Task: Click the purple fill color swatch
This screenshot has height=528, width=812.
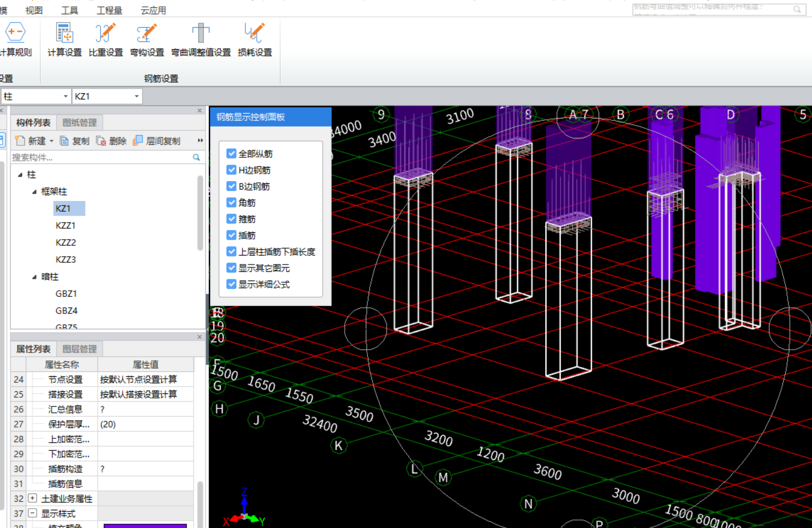Action: (145, 526)
